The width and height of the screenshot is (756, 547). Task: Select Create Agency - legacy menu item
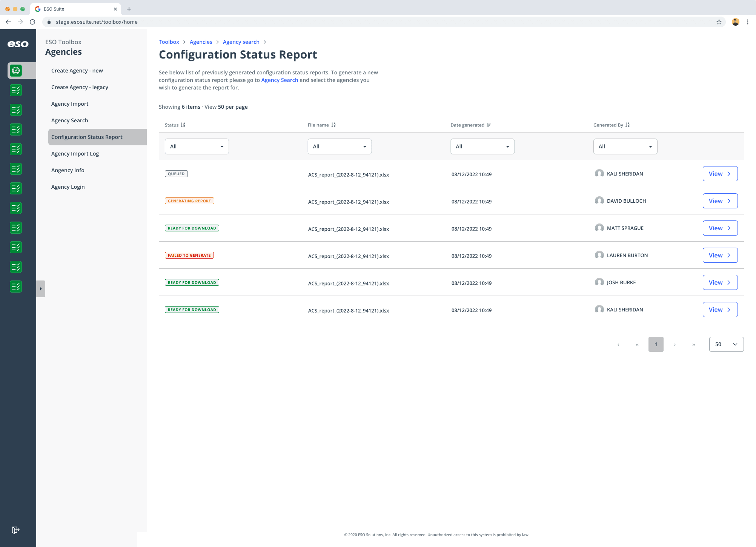[80, 87]
